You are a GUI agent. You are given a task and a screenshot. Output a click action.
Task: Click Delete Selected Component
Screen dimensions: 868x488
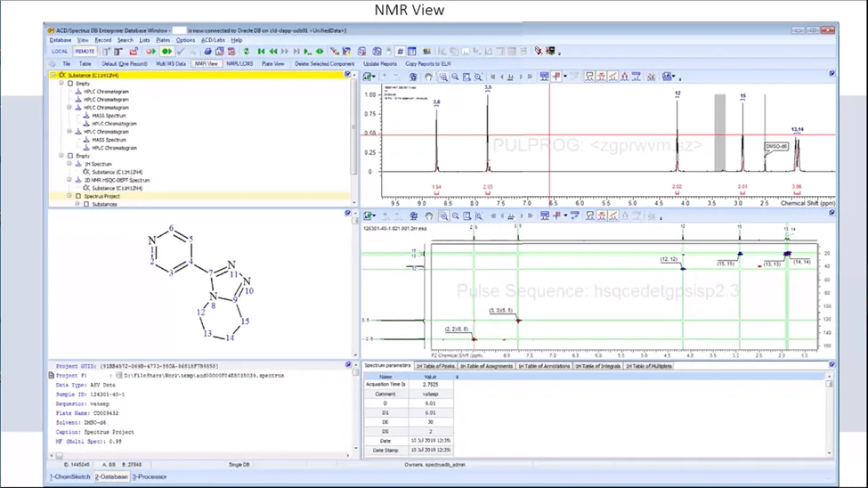pyautogui.click(x=324, y=64)
